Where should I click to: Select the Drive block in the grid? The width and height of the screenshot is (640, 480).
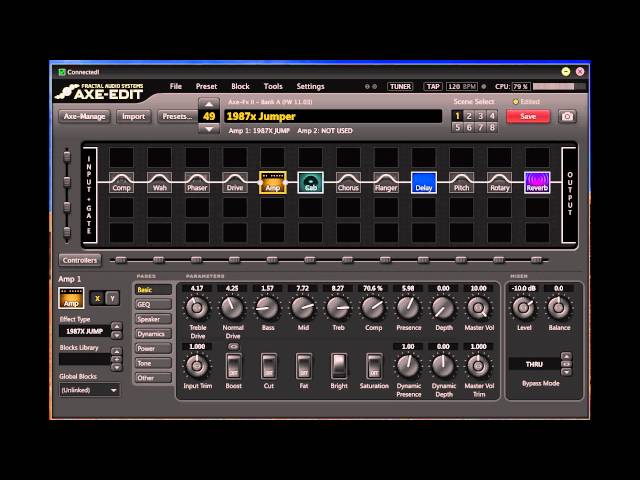click(x=235, y=182)
